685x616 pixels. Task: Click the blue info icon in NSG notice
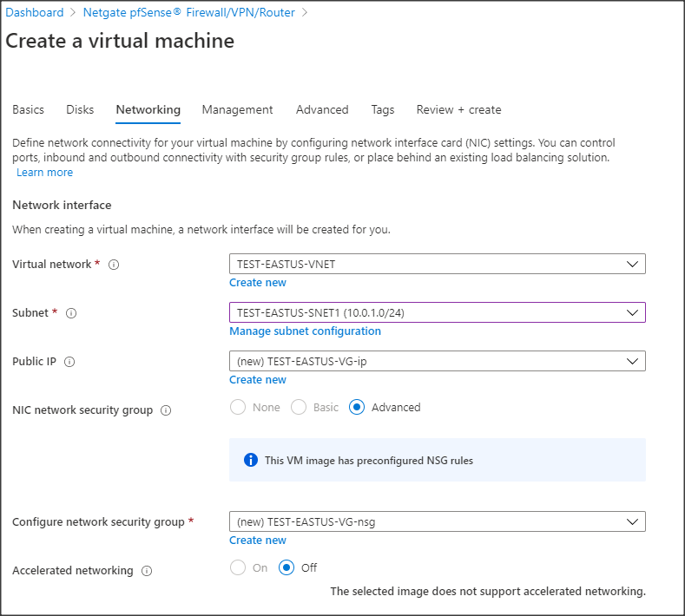[x=251, y=460]
